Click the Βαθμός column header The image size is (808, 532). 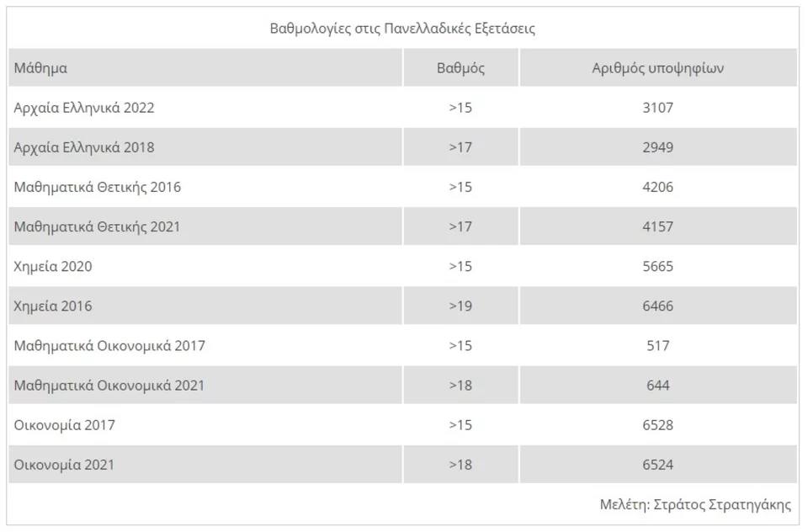pos(460,68)
